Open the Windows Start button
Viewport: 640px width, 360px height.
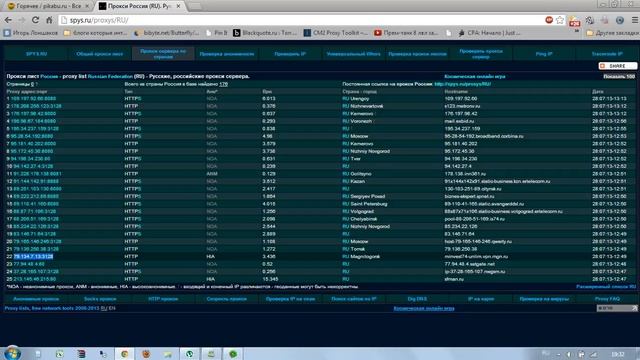[12, 353]
